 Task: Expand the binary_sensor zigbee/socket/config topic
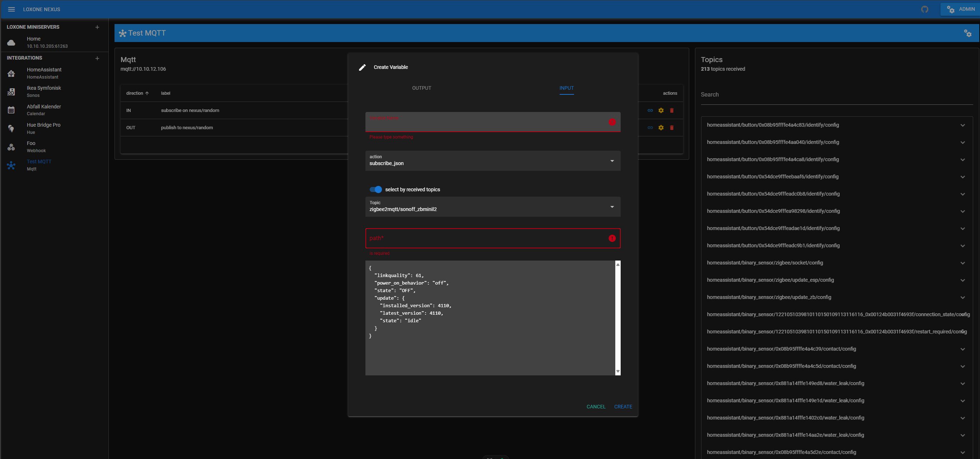962,263
